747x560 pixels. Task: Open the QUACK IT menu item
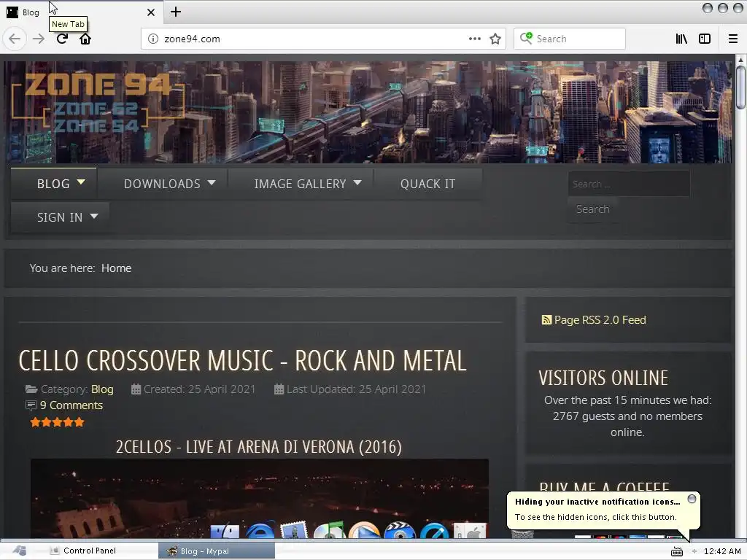[x=427, y=184]
